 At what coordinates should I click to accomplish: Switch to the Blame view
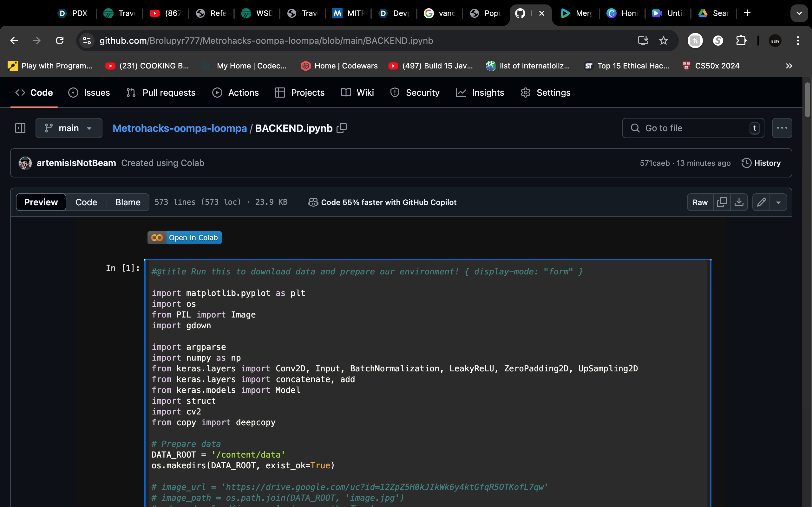[128, 202]
